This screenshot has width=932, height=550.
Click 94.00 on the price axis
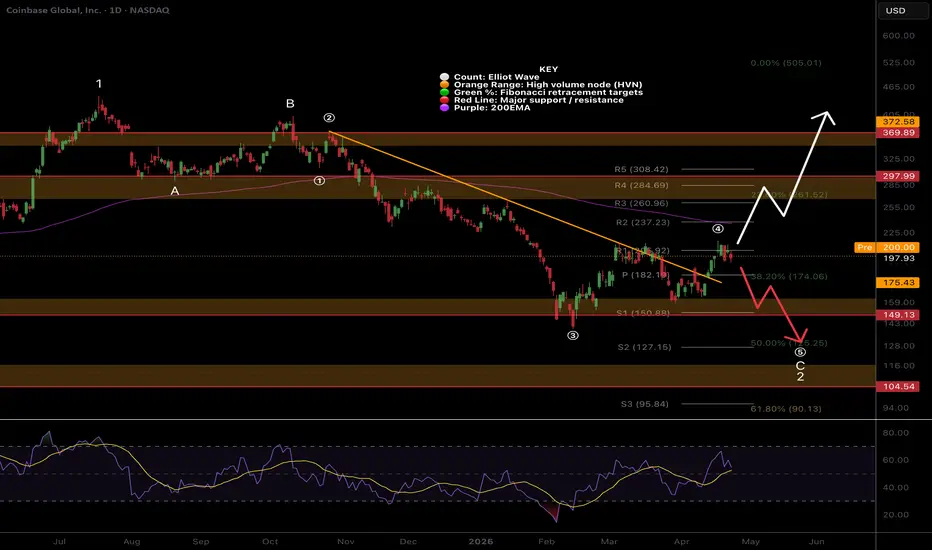(x=896, y=408)
